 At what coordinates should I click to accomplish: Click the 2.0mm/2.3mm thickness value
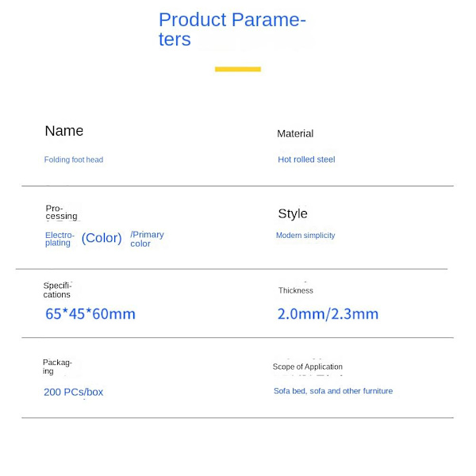(328, 314)
